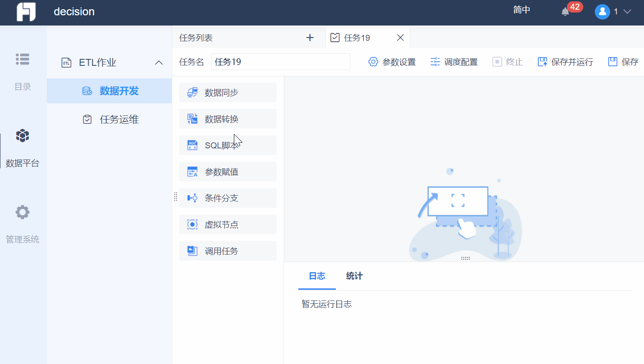Click the user avatar icon
The width and height of the screenshot is (644, 364).
point(602,12)
